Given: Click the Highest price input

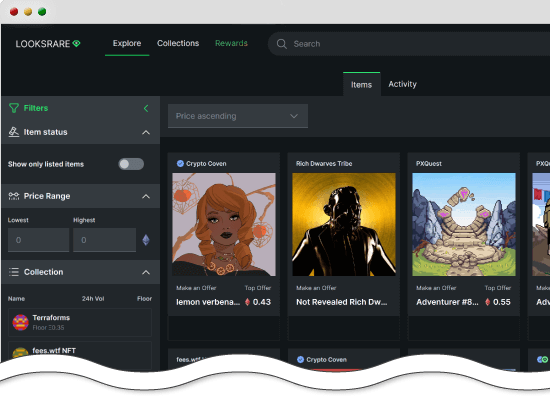Looking at the screenshot, I should coord(105,240).
